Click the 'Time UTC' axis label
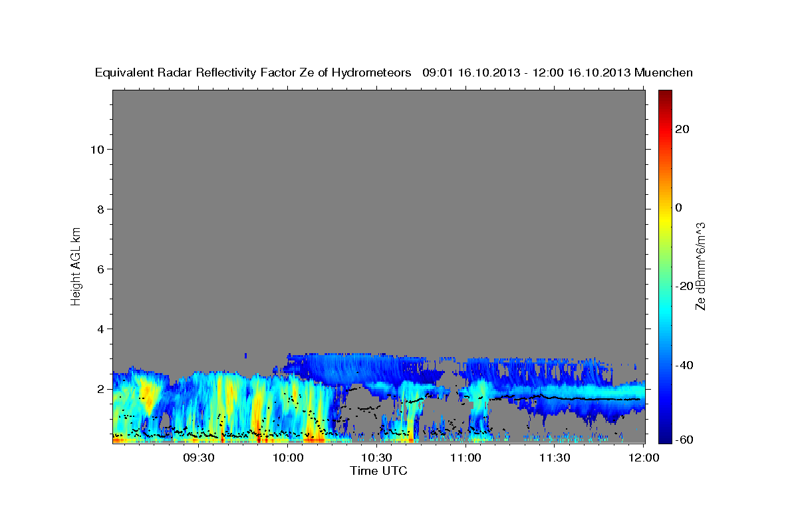Screen dimensions: 798x532 pyautogui.click(x=378, y=471)
